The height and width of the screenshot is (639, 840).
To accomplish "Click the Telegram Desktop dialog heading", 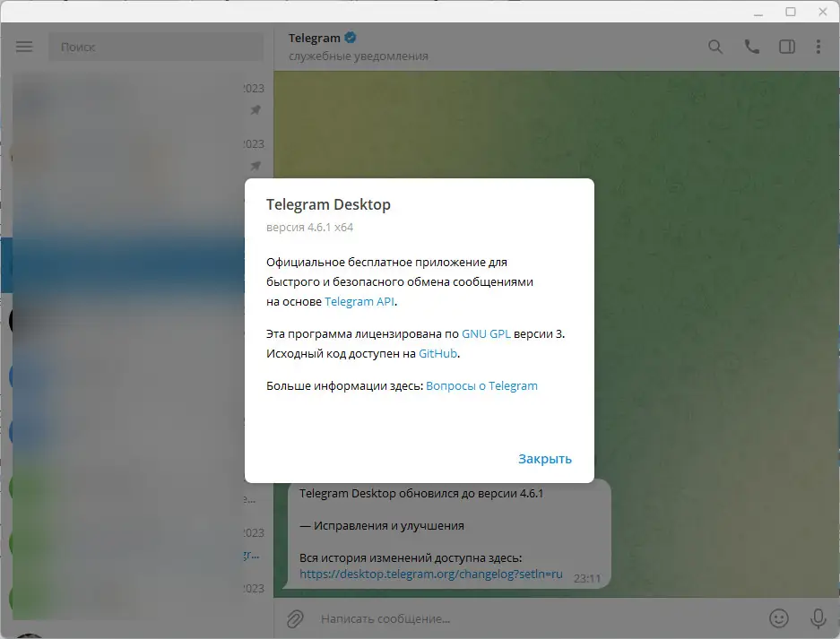I will (328, 204).
